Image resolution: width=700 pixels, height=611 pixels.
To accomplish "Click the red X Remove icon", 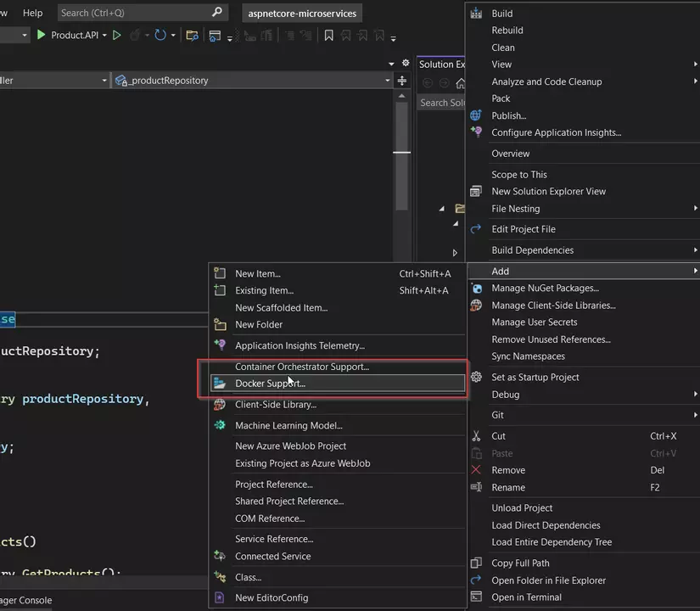I will click(476, 470).
